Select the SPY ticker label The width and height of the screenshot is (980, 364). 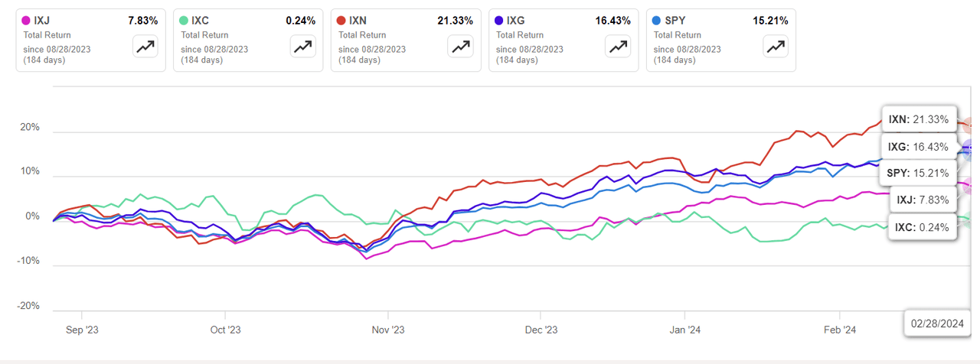[676, 21]
